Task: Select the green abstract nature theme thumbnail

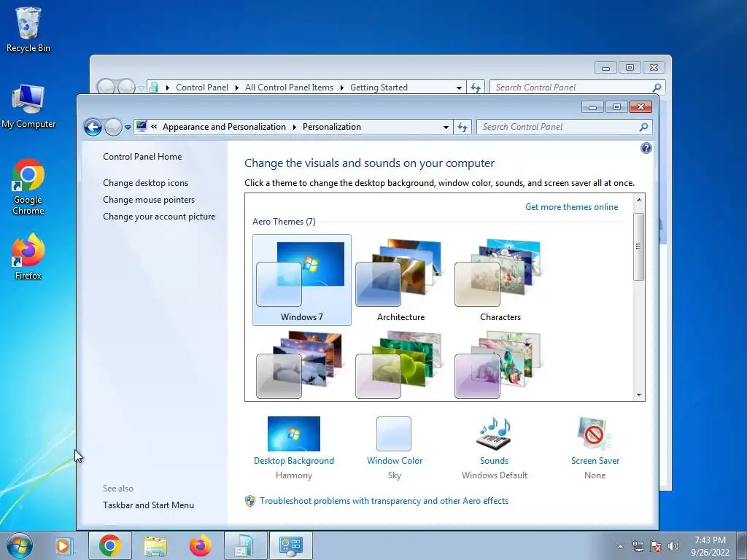Action: (399, 365)
